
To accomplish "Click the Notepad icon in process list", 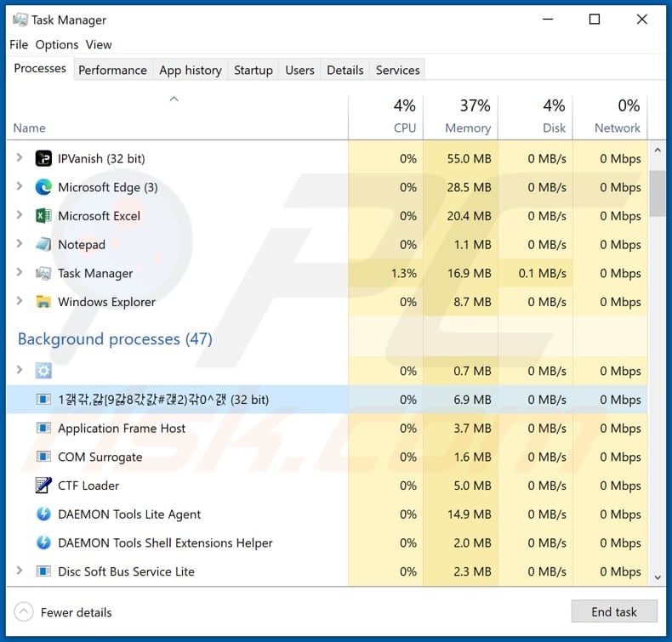I will coord(43,245).
